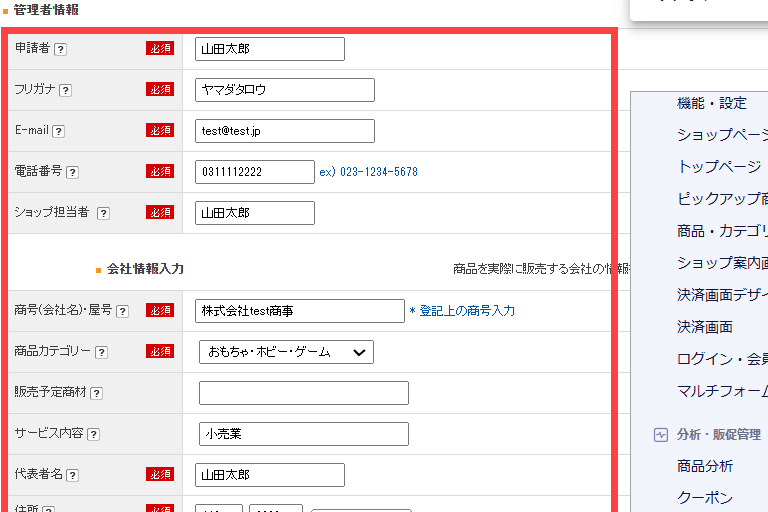Open 決済画面デザイン menu item
Viewport: 768px width, 512px height.
pos(722,295)
